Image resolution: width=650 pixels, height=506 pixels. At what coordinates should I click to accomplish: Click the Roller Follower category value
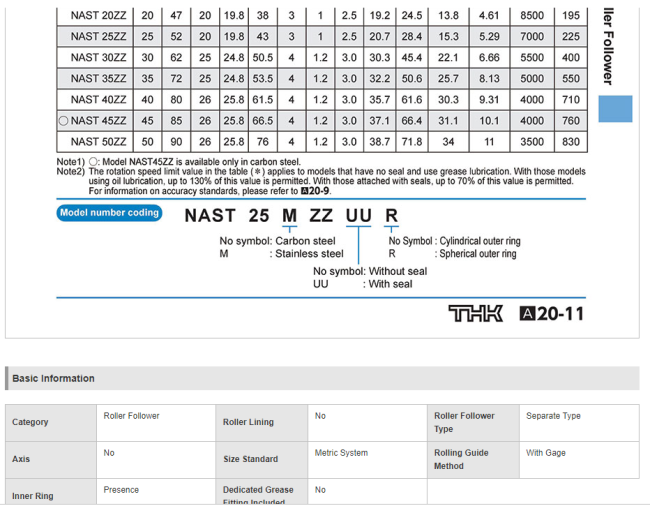click(132, 416)
